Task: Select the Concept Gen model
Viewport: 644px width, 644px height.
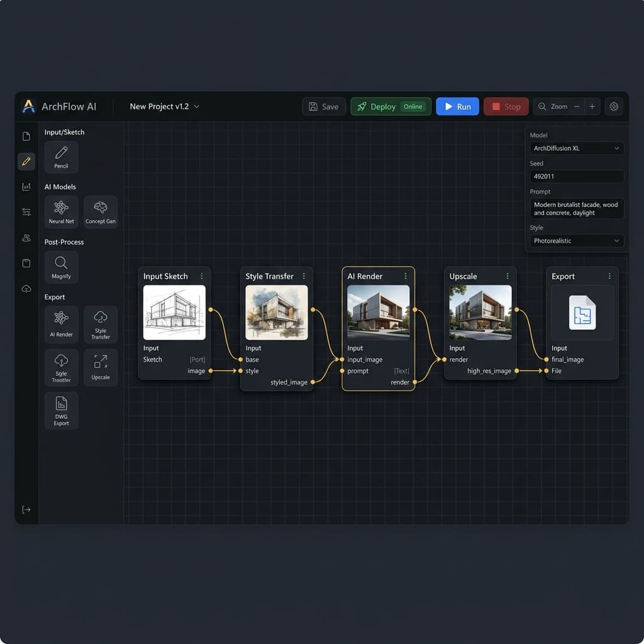Action: pyautogui.click(x=101, y=211)
